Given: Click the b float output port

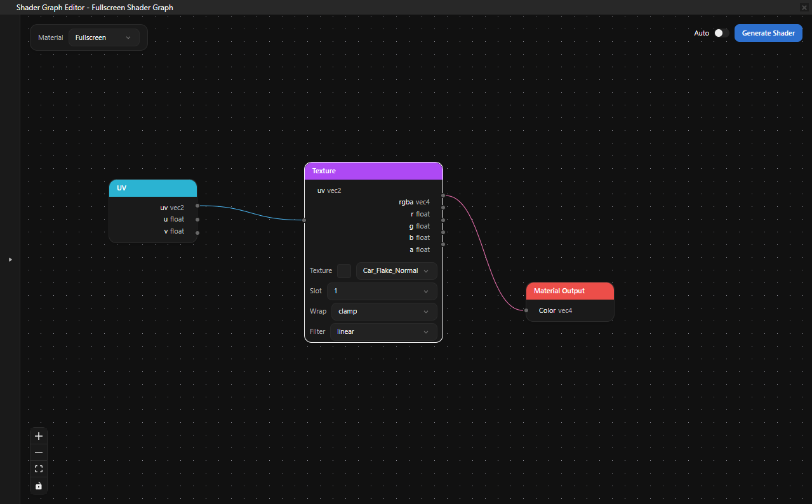Looking at the screenshot, I should pos(443,232).
